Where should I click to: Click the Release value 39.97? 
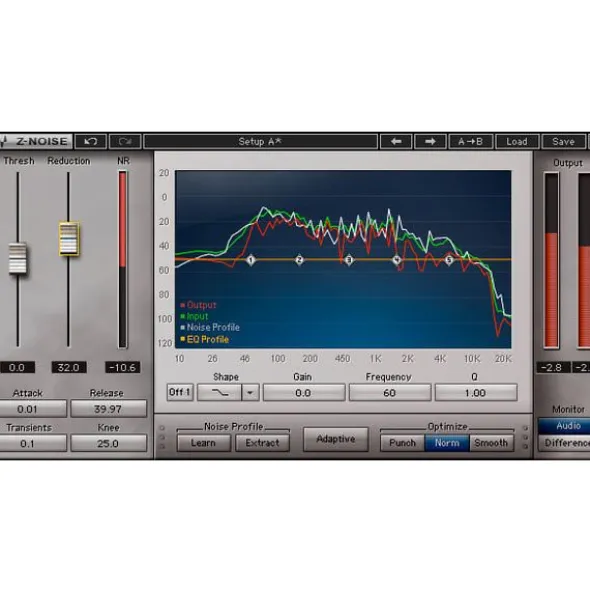point(109,409)
